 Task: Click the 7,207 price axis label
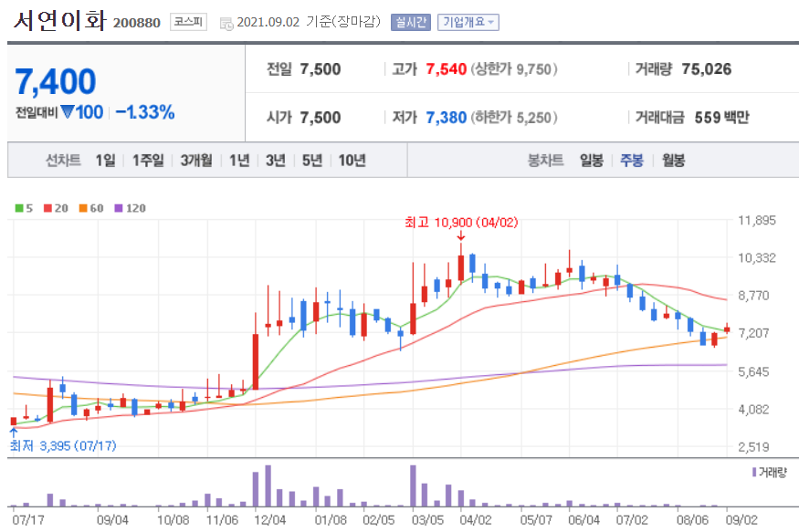(x=753, y=333)
